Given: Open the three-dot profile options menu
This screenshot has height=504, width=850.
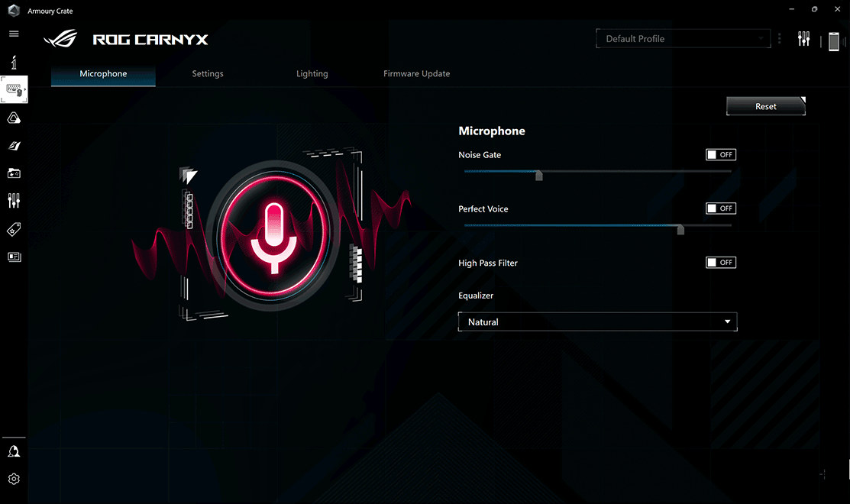Looking at the screenshot, I should [x=780, y=39].
